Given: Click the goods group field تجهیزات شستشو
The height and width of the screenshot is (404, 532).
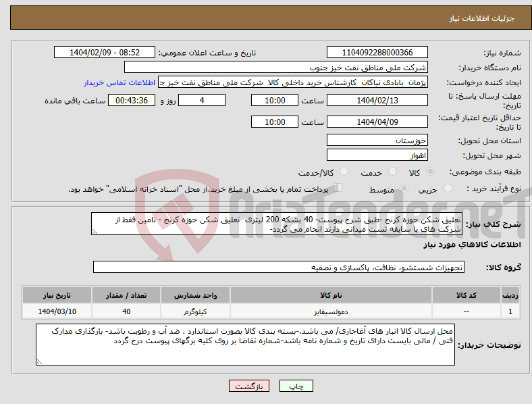Looking at the screenshot, I should pyautogui.click(x=279, y=267).
